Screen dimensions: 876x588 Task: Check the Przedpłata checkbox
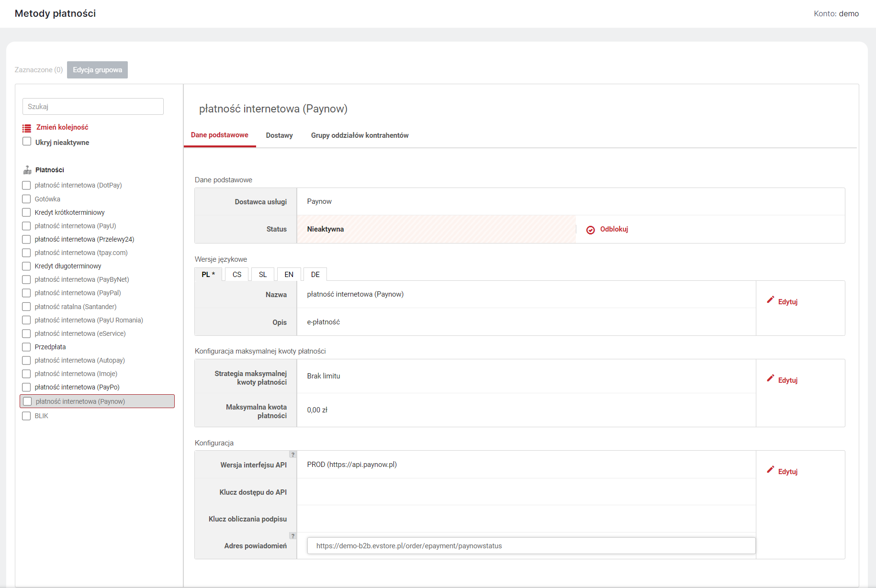tap(26, 347)
